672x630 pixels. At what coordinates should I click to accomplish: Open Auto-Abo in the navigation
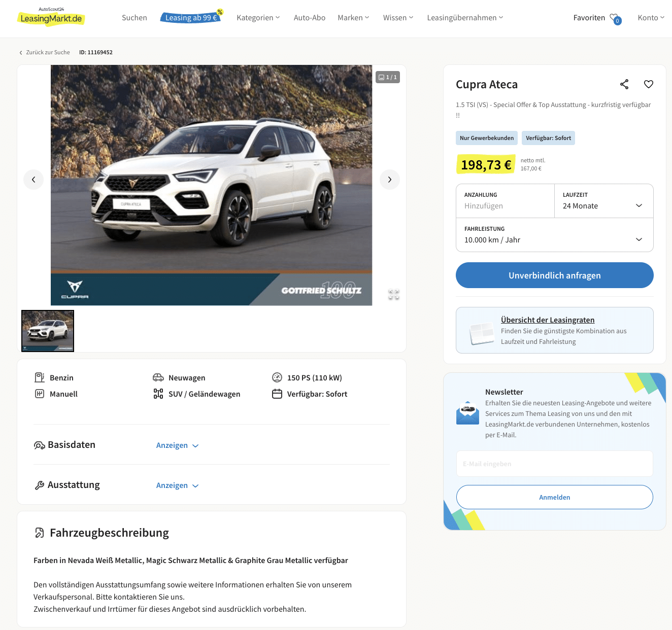coord(310,18)
